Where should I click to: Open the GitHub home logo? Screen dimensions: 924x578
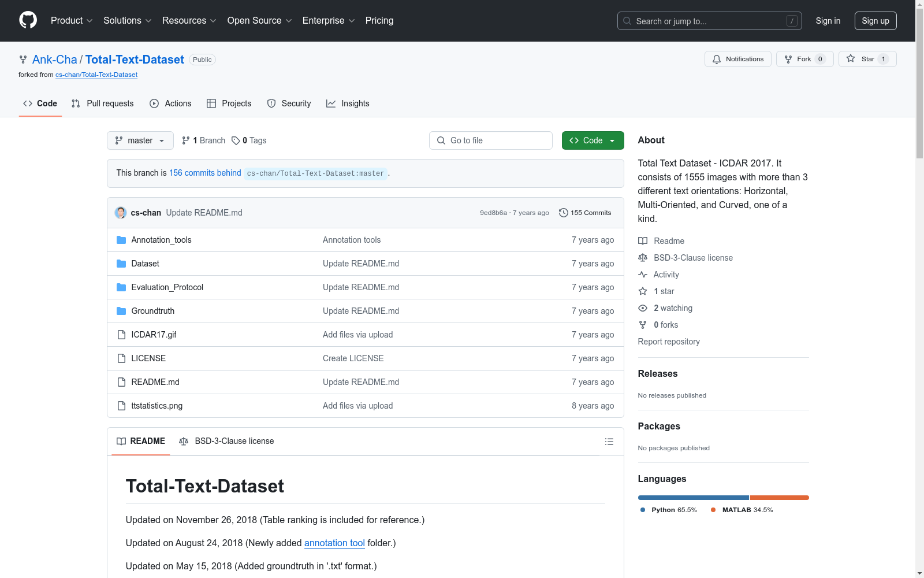[x=28, y=20]
